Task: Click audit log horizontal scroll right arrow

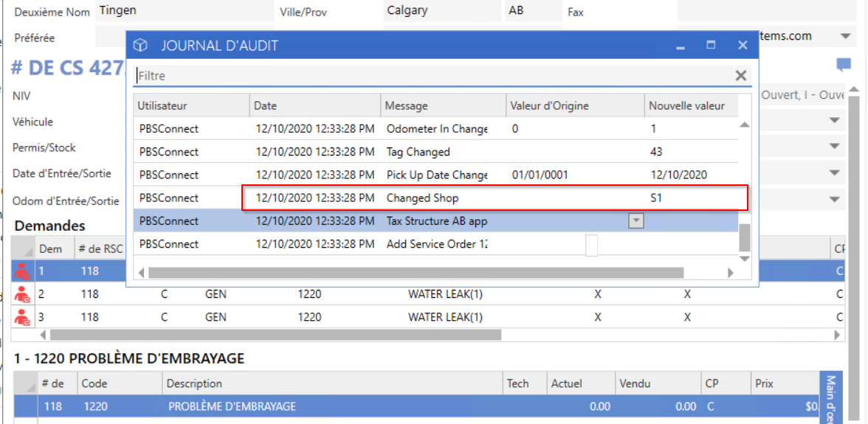Action: (x=731, y=273)
